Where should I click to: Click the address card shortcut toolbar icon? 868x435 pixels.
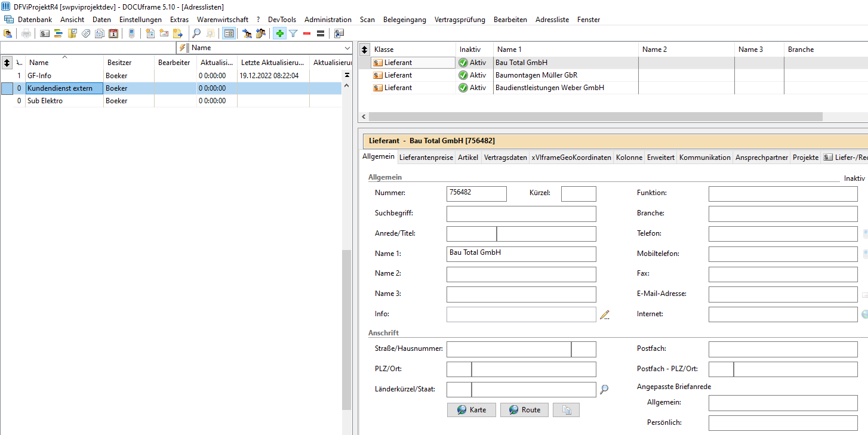coord(340,33)
